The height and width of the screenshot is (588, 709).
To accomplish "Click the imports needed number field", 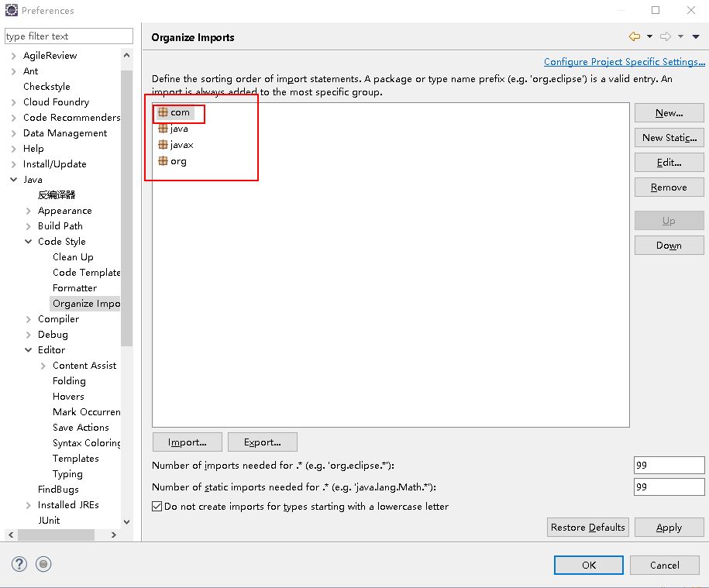I will [x=669, y=466].
